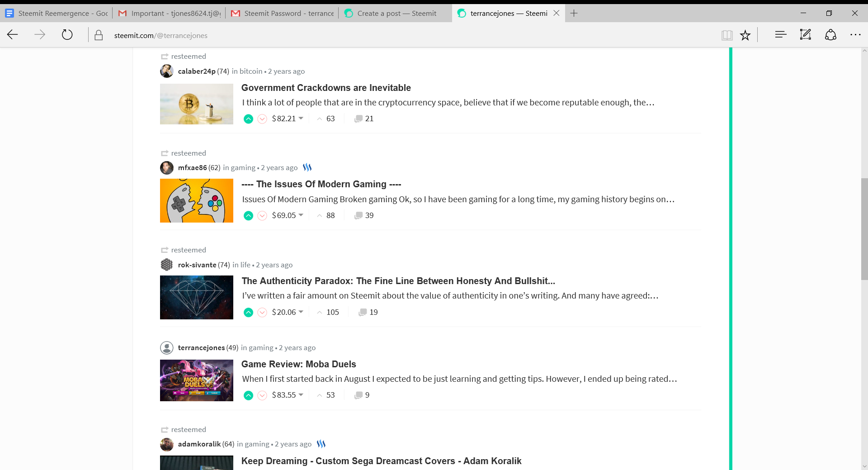Click the Bitcoin coin post thumbnail
The height and width of the screenshot is (470, 868).
point(197,104)
